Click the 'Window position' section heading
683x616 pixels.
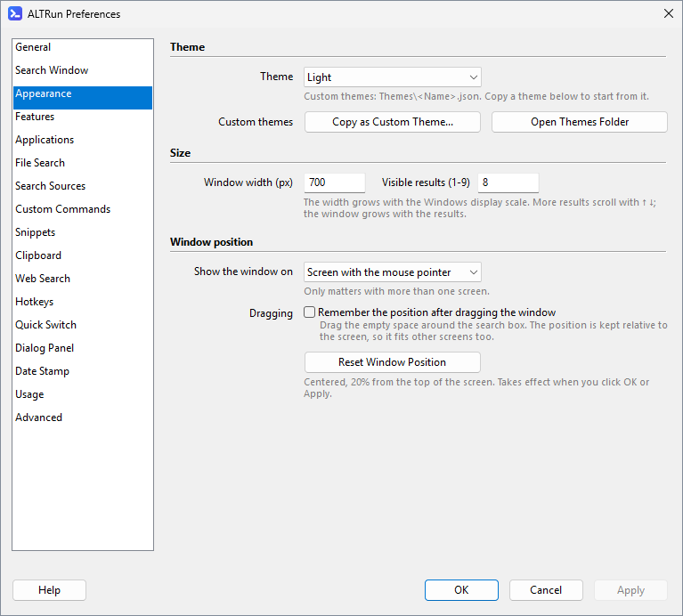point(211,242)
